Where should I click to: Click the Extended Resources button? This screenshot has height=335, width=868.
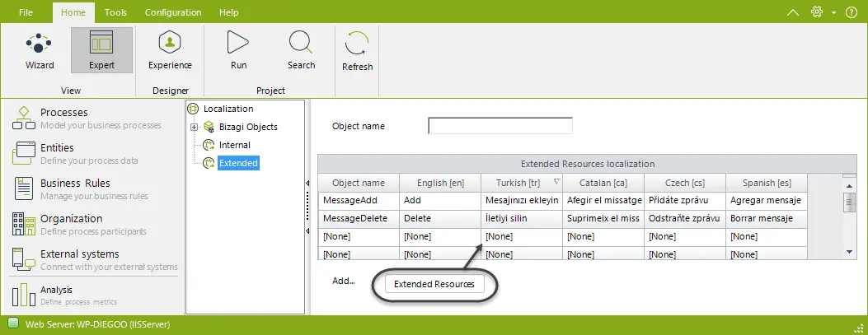coord(434,284)
